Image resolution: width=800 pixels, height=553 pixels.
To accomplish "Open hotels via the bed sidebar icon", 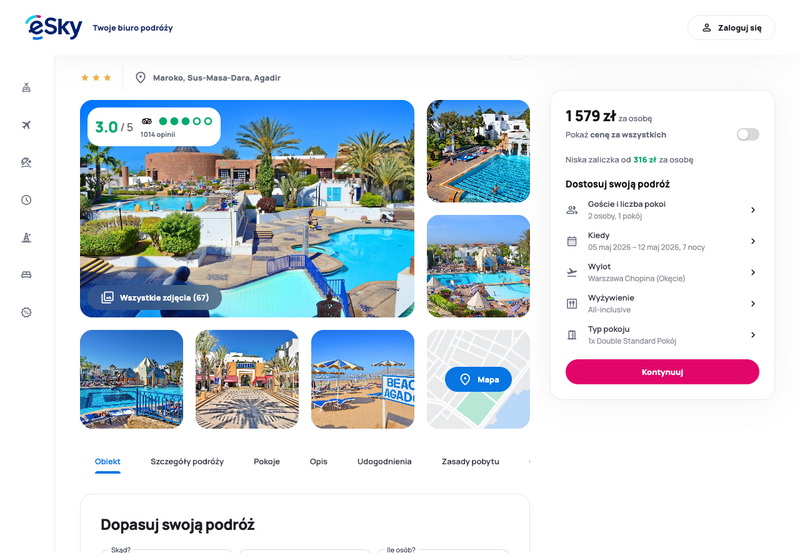I will [27, 275].
